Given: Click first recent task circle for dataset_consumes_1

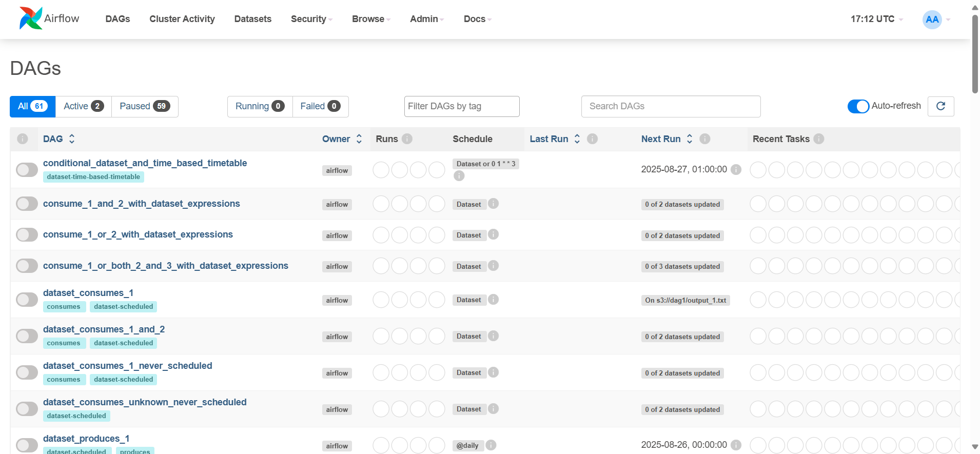Looking at the screenshot, I should 758,300.
